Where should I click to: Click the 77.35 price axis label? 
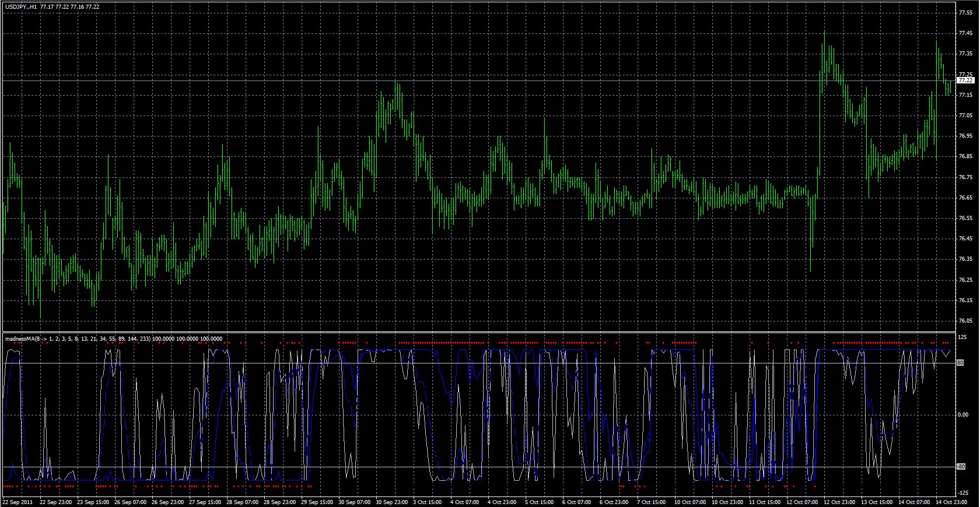pos(965,54)
